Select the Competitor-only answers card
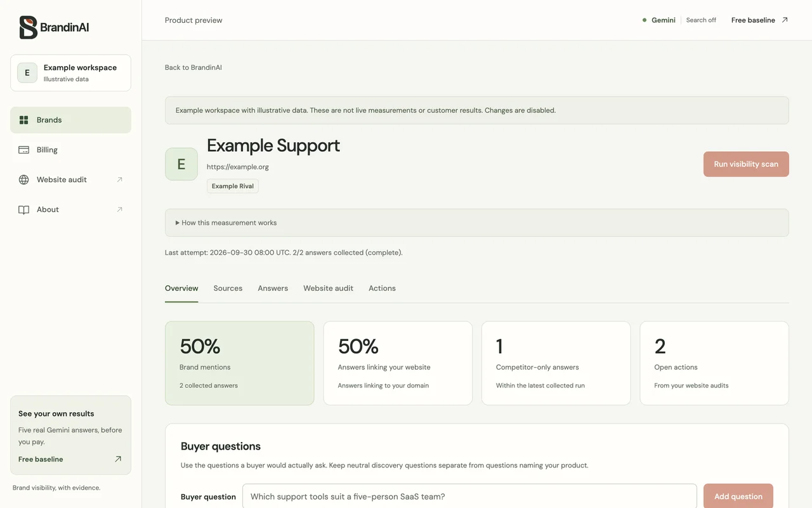 pyautogui.click(x=556, y=363)
